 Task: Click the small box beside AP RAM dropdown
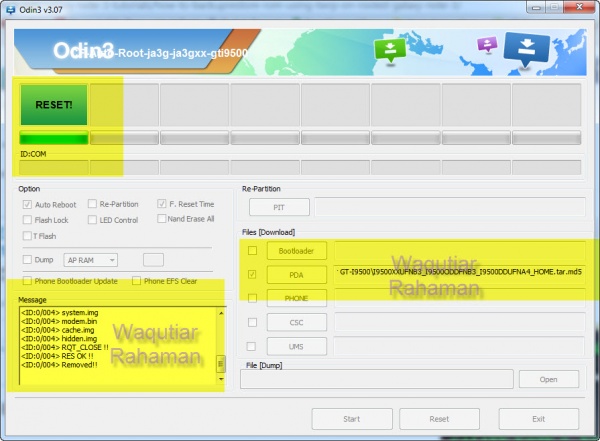click(153, 260)
